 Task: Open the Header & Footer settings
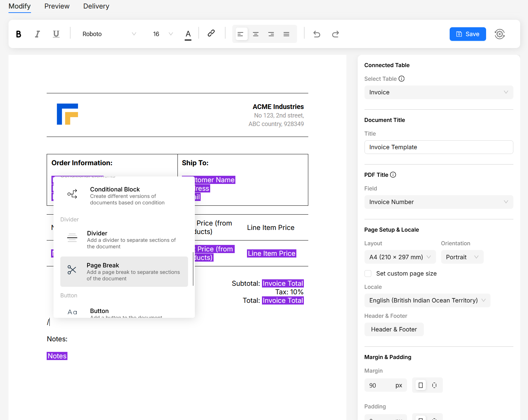coord(394,329)
